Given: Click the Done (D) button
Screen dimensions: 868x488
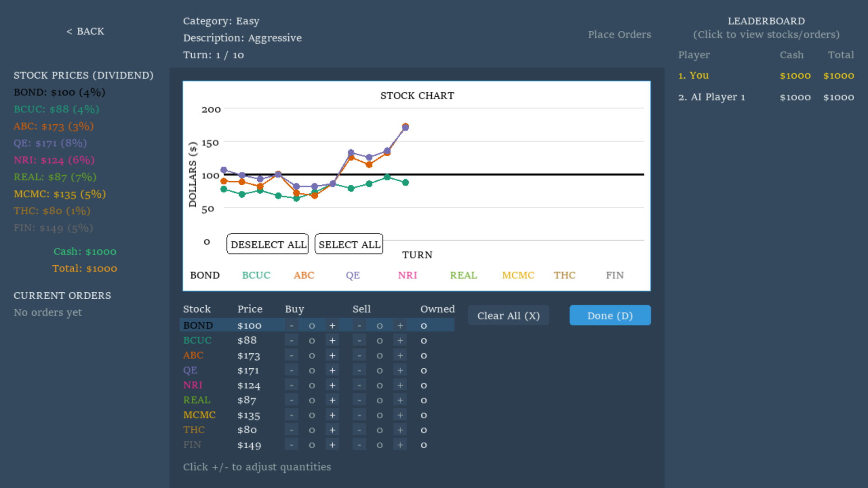Looking at the screenshot, I should [610, 315].
